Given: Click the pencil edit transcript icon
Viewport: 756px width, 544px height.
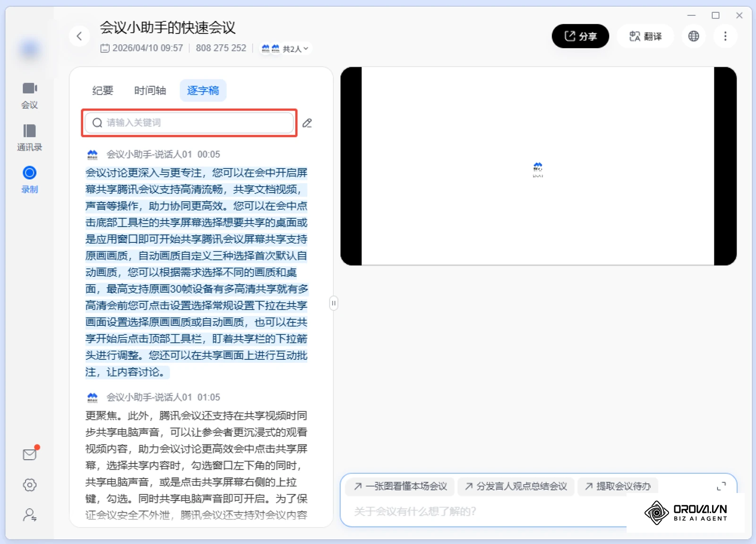Looking at the screenshot, I should [x=307, y=123].
